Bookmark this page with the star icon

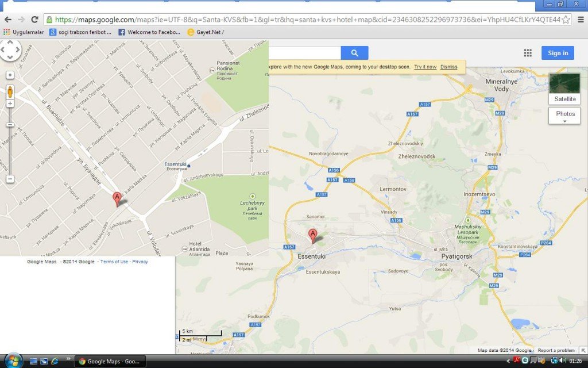pyautogui.click(x=566, y=20)
